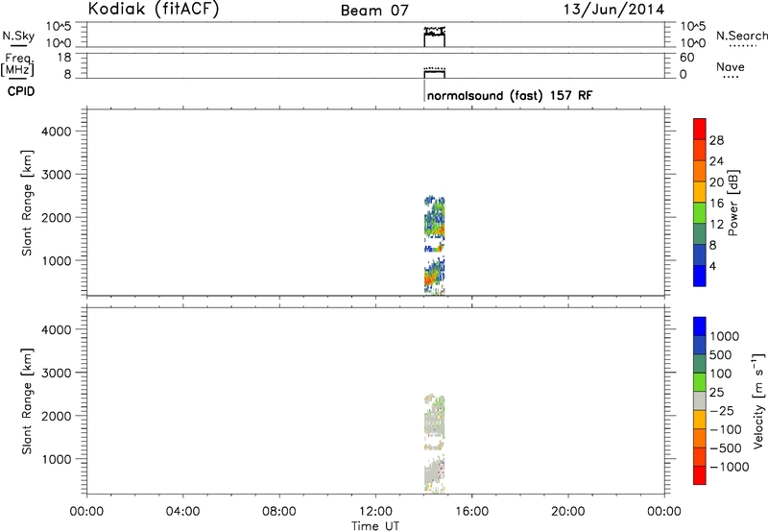
Task: Click the '-500' Velocity colorbar label
Action: (726, 448)
